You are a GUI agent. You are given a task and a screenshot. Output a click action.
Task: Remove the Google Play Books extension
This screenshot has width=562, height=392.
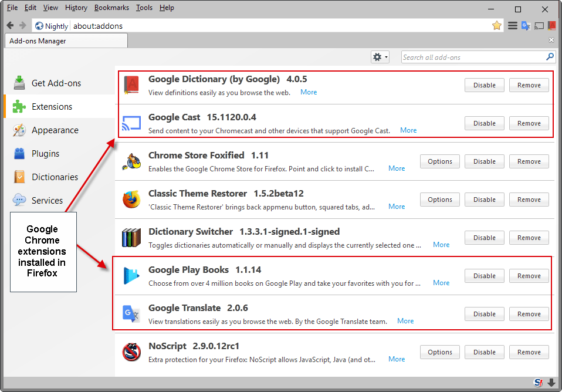coord(529,276)
